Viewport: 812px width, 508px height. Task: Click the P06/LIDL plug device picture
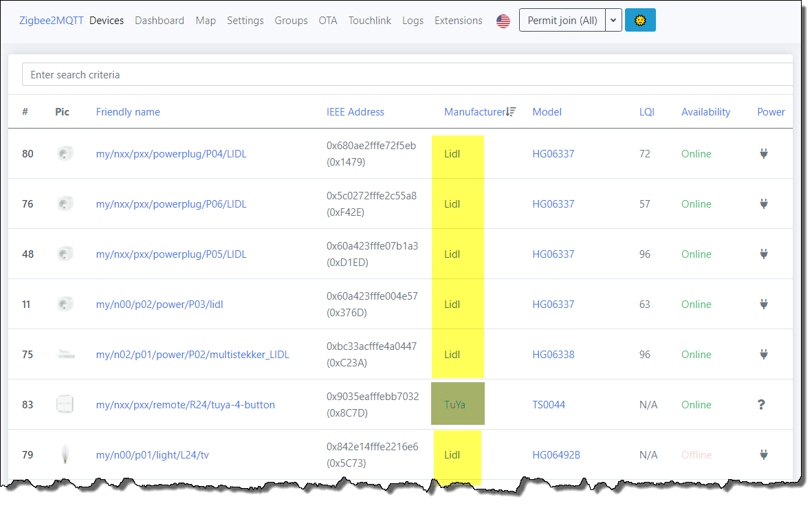pyautogui.click(x=65, y=203)
